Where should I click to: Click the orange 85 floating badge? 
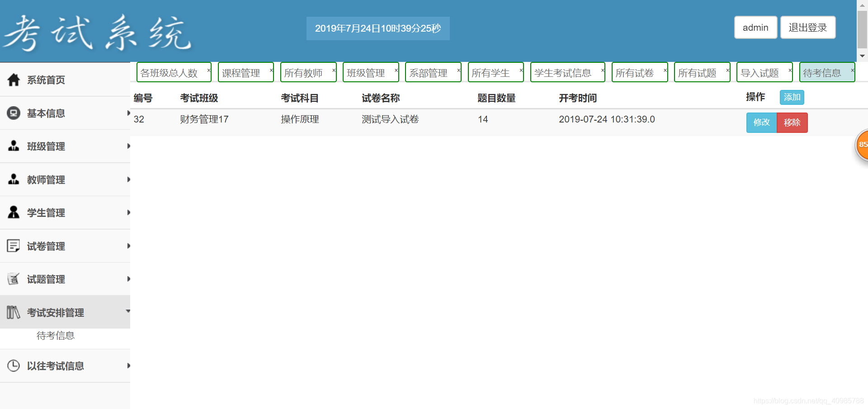pos(862,145)
